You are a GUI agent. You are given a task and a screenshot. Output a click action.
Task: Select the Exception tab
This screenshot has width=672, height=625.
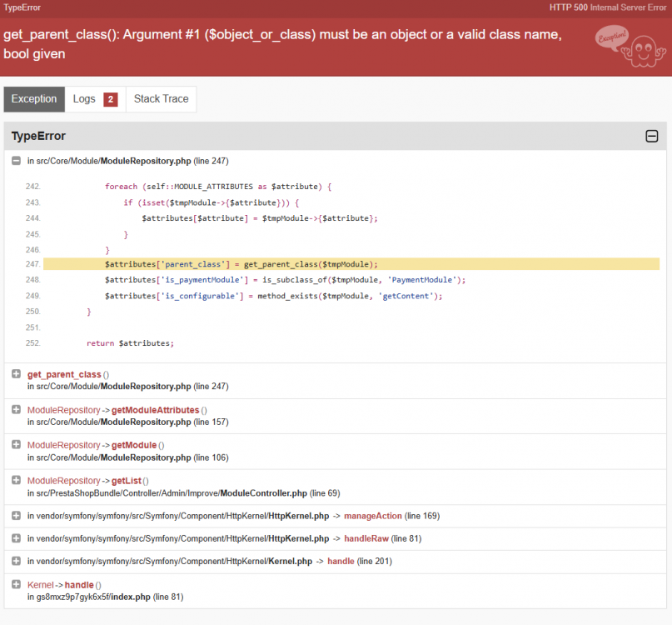[x=33, y=98]
